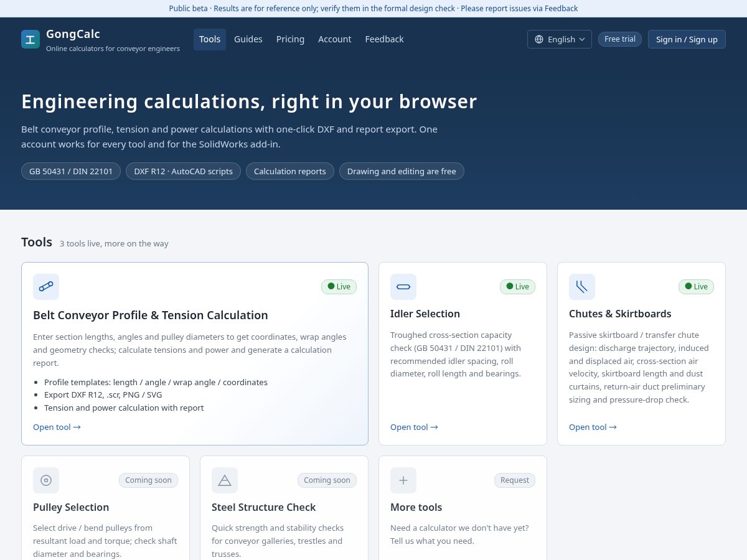
Task: Click the Steel Structure Check card title
Action: point(264,508)
